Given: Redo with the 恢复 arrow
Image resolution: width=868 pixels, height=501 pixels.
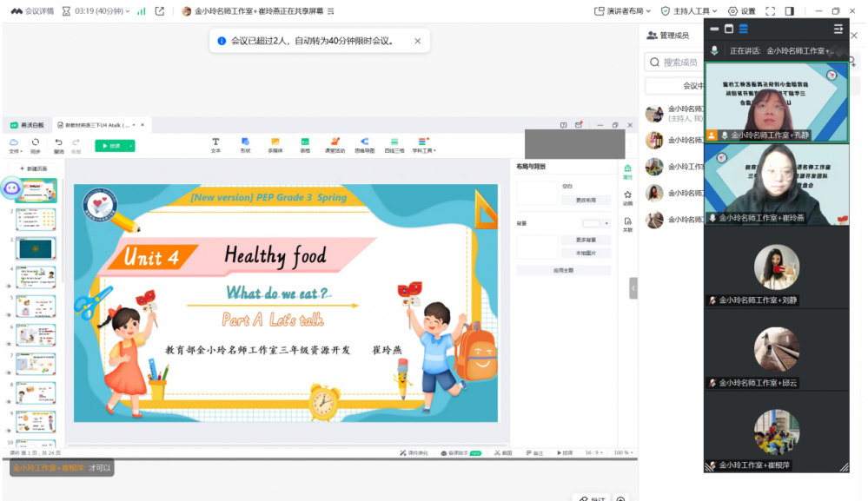Looking at the screenshot, I should click(76, 145).
